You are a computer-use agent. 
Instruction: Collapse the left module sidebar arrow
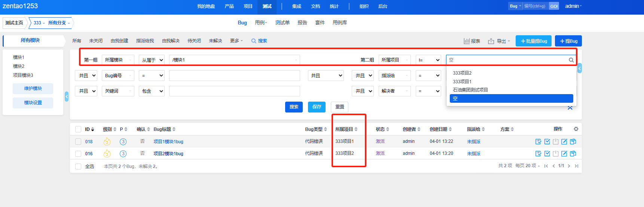[67, 96]
